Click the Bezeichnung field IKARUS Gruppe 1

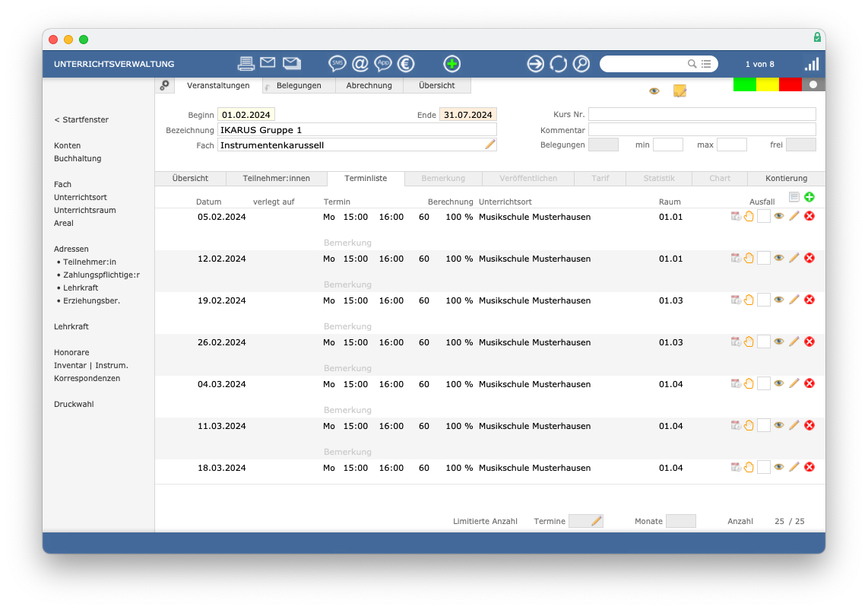(357, 129)
